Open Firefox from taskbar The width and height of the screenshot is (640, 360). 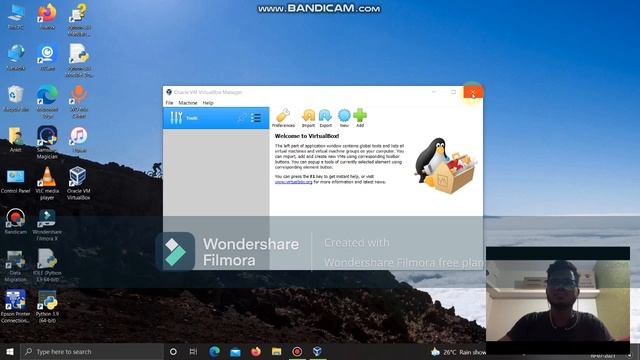point(256,351)
